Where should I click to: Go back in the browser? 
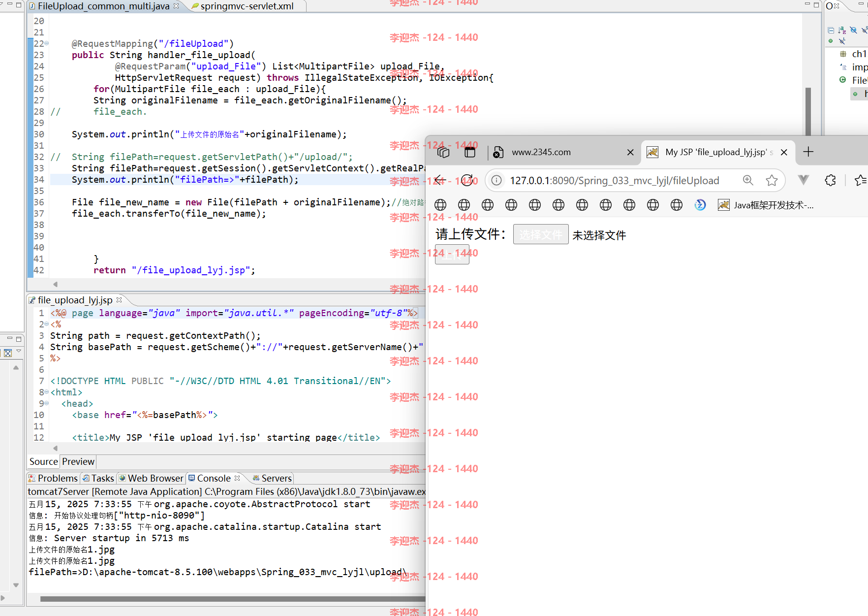pos(439,181)
